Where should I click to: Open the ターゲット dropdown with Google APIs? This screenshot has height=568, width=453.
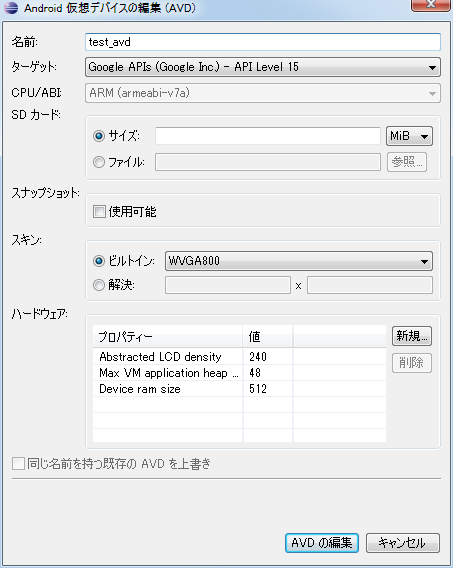[x=263, y=67]
